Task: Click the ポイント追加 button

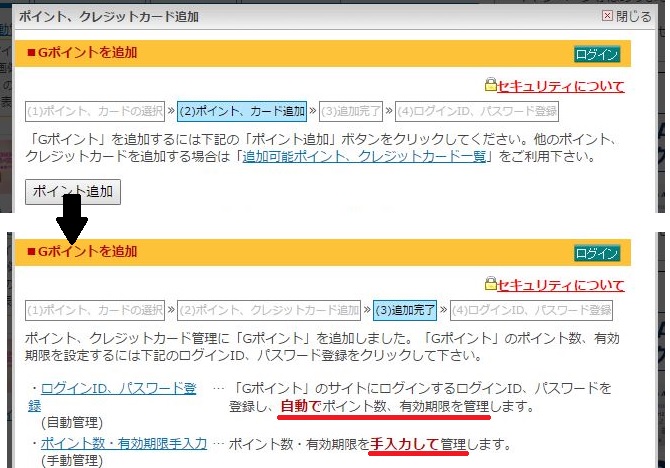Action: [73, 192]
